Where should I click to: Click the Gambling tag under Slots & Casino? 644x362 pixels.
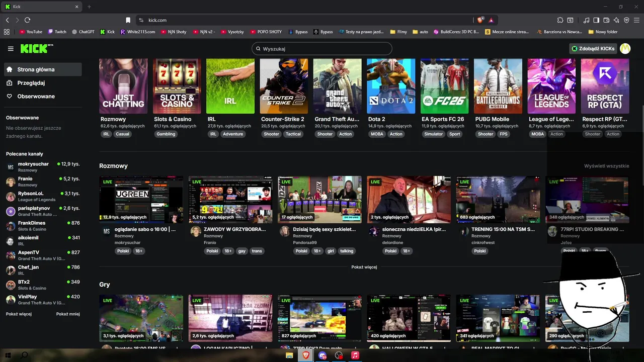pos(166,134)
